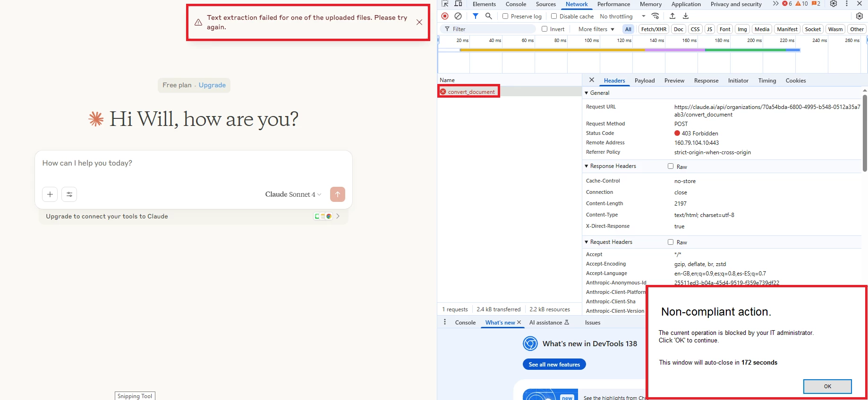The image size is (868, 400).
Task: Open the 2 issues counter
Action: point(816,4)
